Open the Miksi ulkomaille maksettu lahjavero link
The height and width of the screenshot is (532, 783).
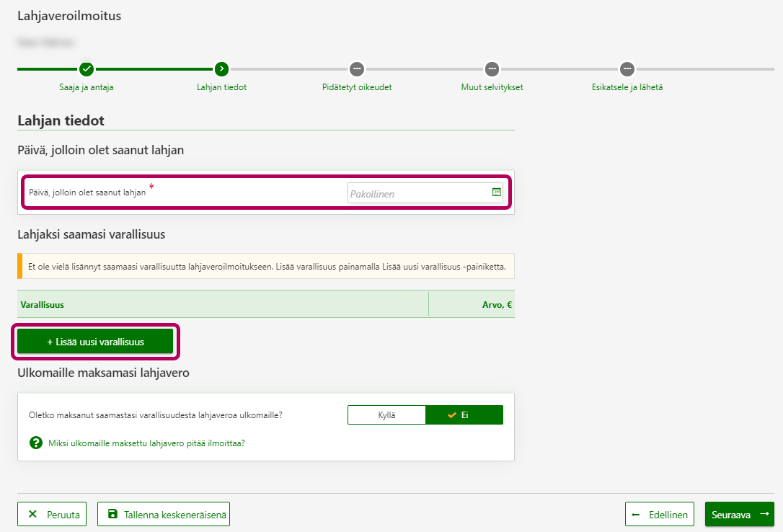click(146, 443)
